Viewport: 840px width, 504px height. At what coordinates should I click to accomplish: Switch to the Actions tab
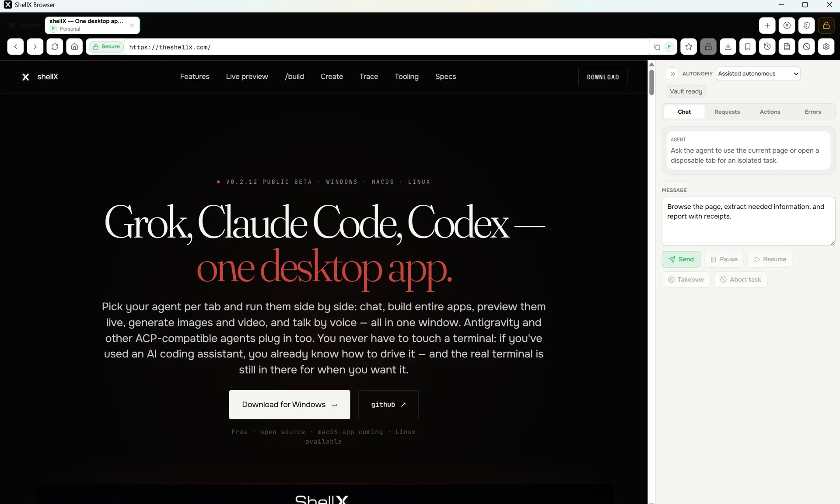click(770, 112)
